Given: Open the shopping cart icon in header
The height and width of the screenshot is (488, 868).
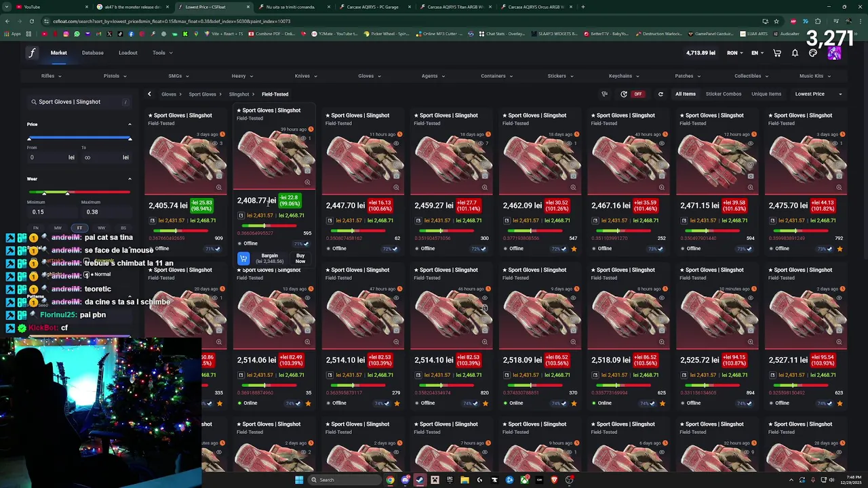Looking at the screenshot, I should (777, 53).
